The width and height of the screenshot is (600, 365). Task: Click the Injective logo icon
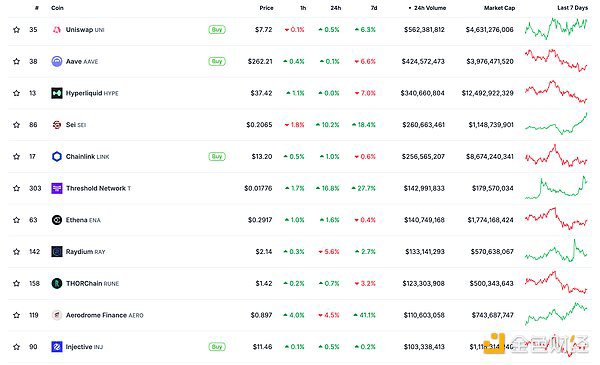[x=57, y=347]
